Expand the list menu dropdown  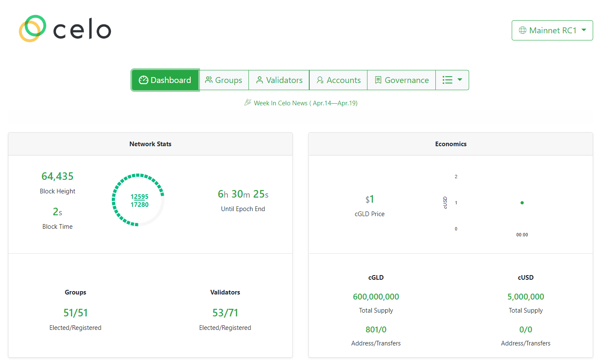point(452,80)
